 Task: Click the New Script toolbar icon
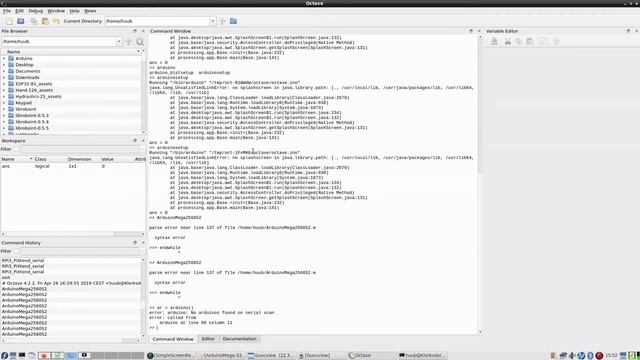pos(9,21)
